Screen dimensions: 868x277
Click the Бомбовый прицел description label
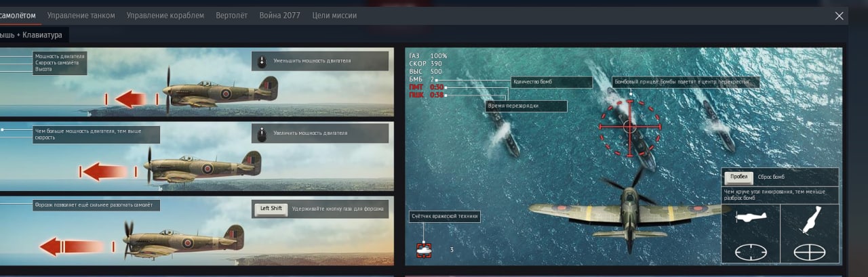pos(685,82)
